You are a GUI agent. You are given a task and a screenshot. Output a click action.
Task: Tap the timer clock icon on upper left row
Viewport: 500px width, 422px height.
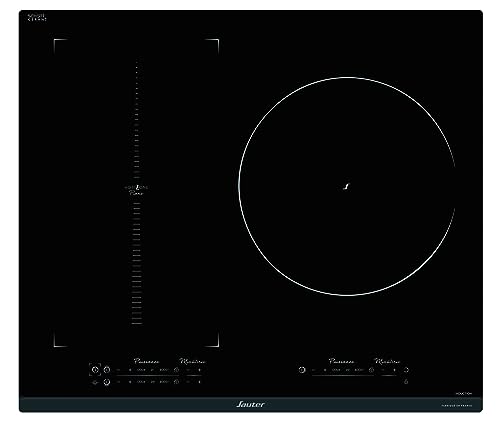(x=176, y=370)
